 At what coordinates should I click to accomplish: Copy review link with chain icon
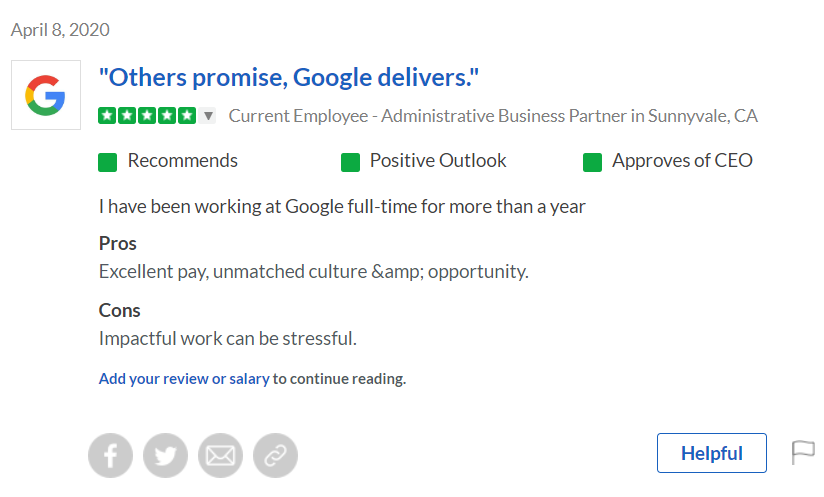click(x=276, y=456)
